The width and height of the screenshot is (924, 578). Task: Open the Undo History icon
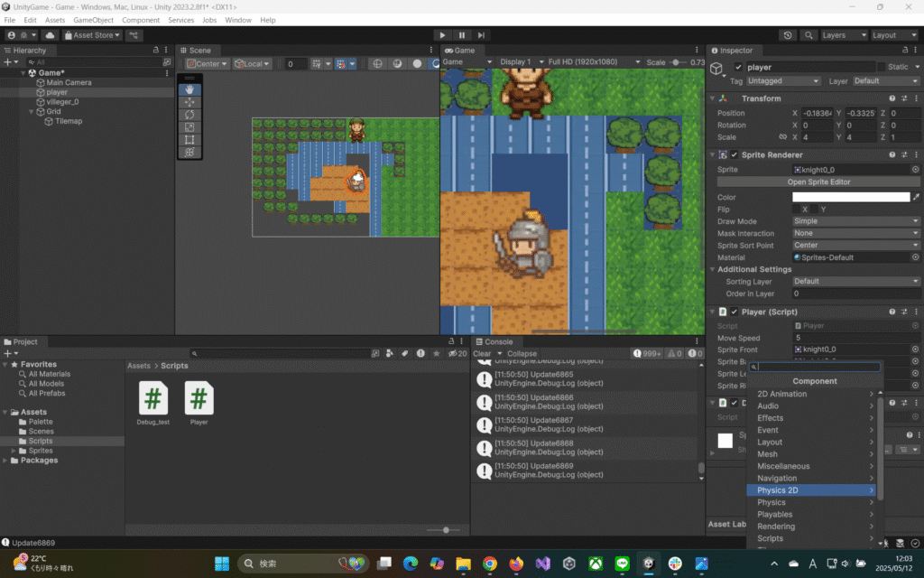788,35
